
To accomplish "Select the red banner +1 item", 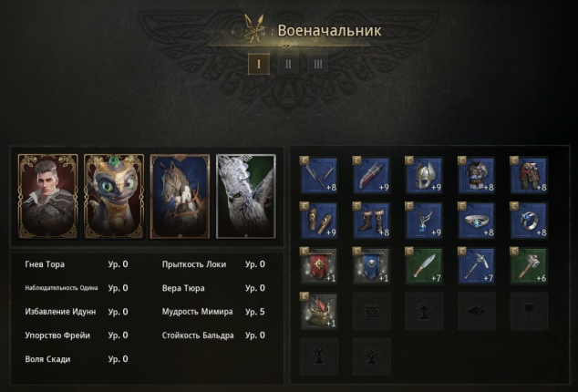I will point(319,266).
